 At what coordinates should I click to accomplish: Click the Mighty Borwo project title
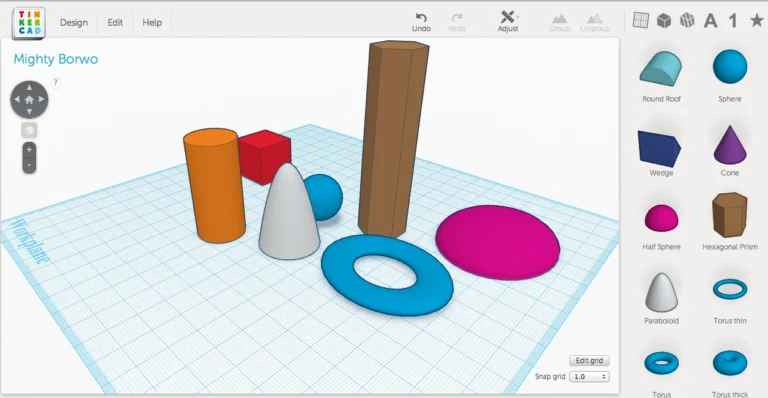click(x=56, y=59)
